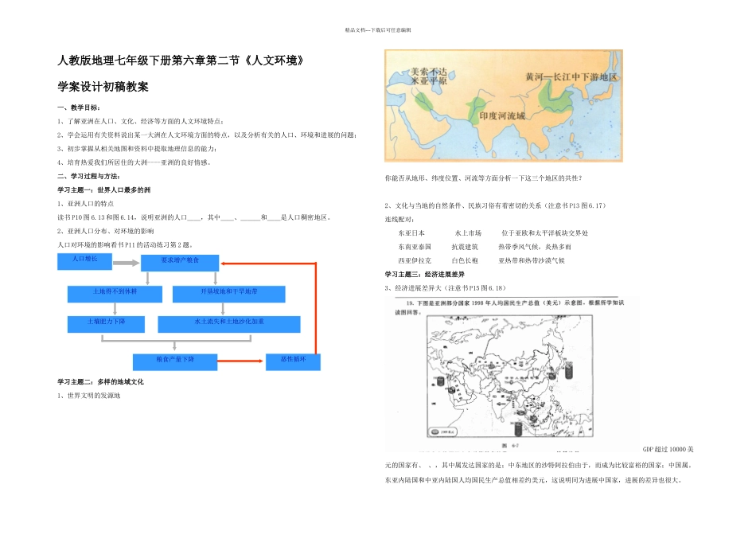
Task: Click question starting 你能否从地形、纬度位置
Action: 484,178
